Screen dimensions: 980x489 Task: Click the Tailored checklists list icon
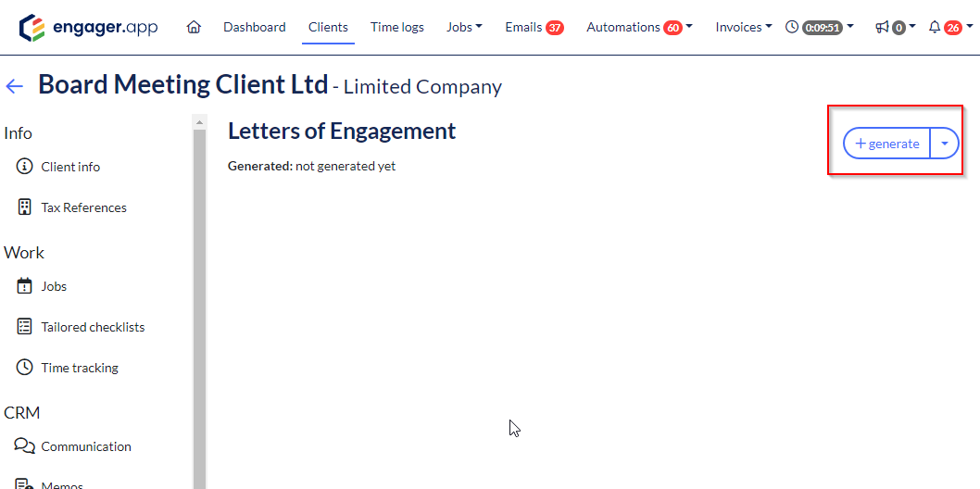[x=24, y=327]
